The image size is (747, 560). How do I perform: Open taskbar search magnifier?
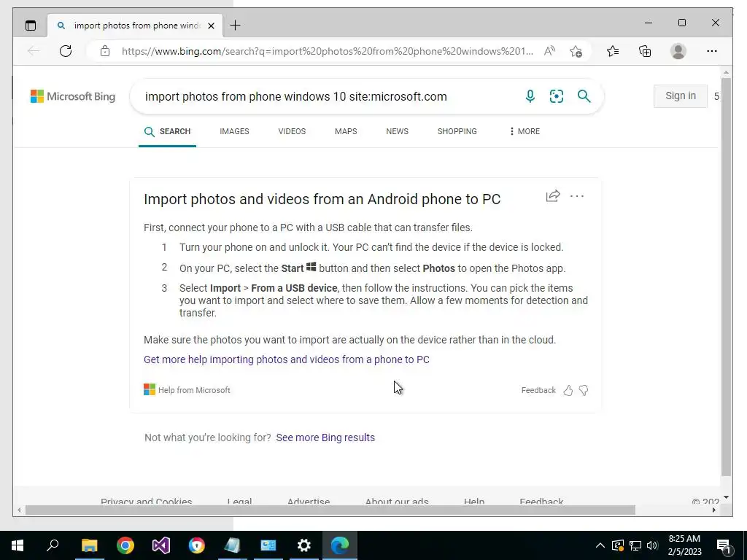[x=53, y=545]
